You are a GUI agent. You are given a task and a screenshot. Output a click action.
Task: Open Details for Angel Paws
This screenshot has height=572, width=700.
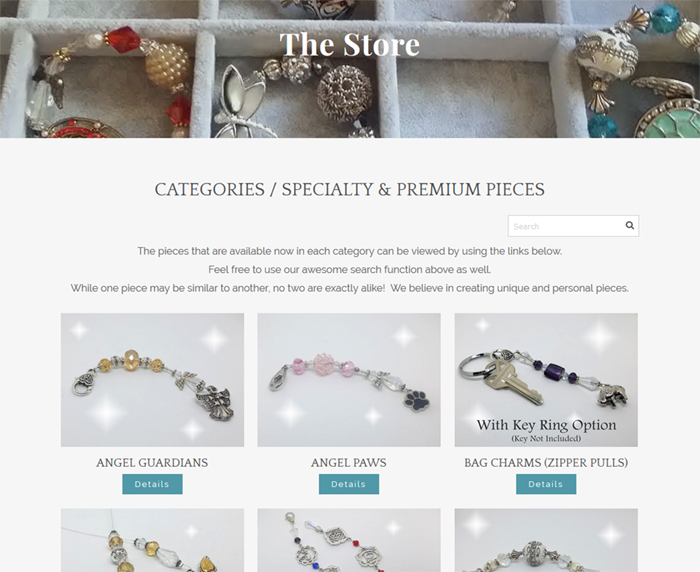coord(349,484)
